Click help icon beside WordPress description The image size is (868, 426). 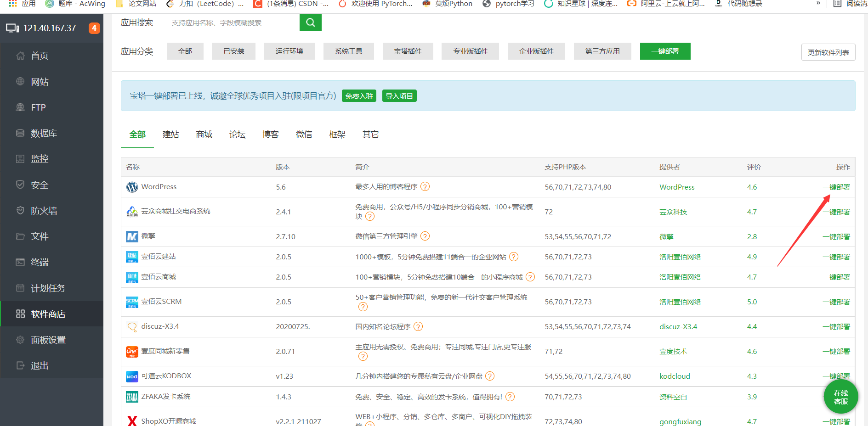pos(425,187)
